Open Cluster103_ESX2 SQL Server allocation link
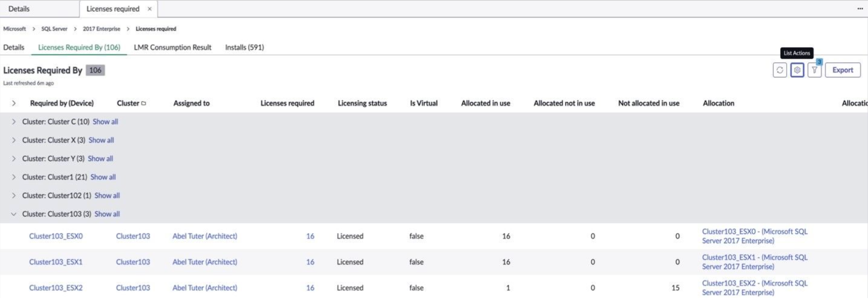The height and width of the screenshot is (303, 868). click(755, 288)
